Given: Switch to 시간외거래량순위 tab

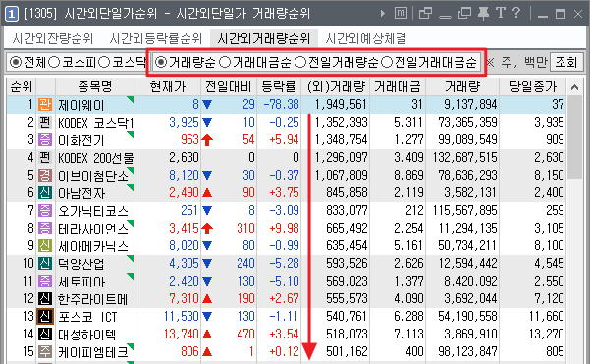Looking at the screenshot, I should [x=264, y=38].
